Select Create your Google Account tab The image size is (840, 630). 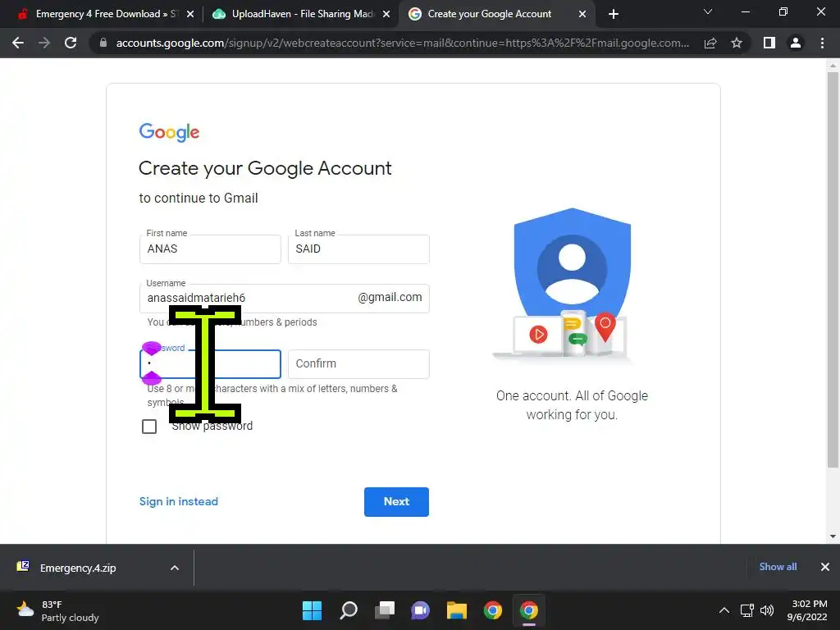(x=496, y=14)
